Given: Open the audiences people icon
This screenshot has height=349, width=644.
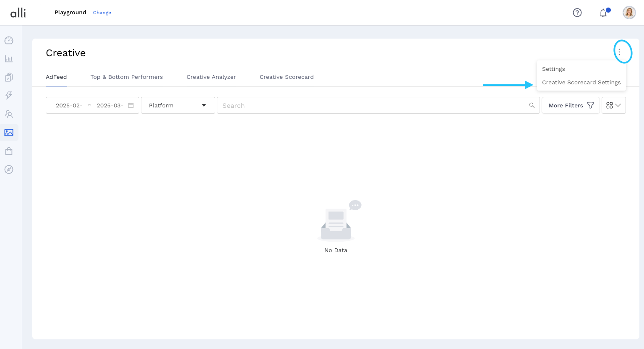Looking at the screenshot, I should pyautogui.click(x=9, y=114).
